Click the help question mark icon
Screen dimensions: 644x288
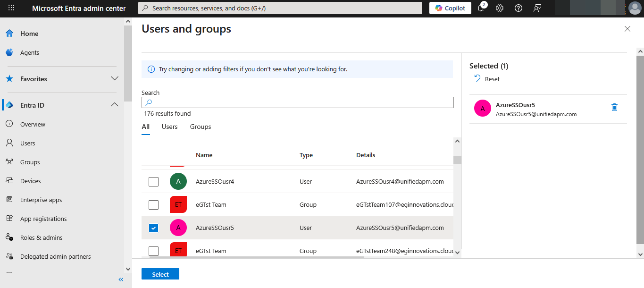(x=519, y=8)
